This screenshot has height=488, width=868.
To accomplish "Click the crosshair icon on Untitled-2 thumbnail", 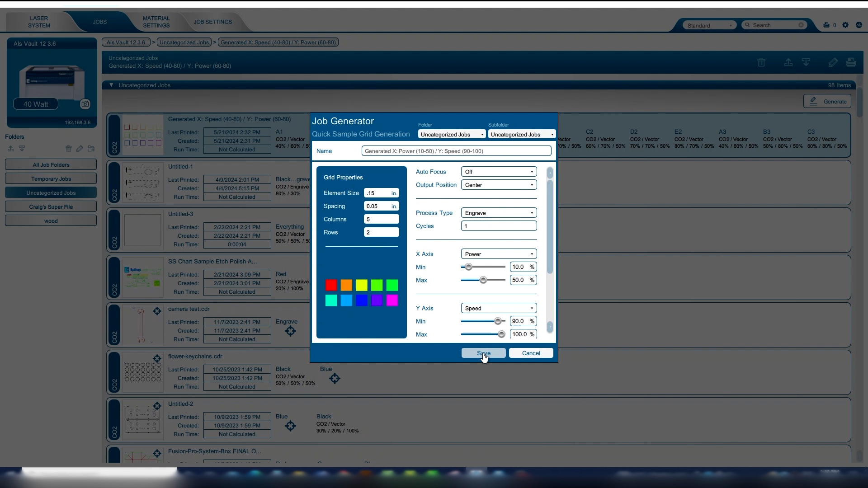I will pos(157,406).
